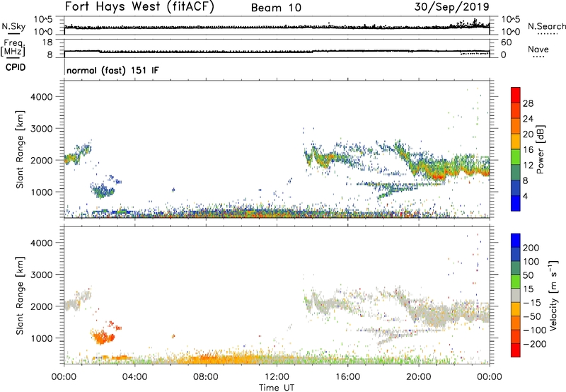Pick the gray ±15 segment of velocity colorbar
The height and width of the screenshot is (392, 566).
(x=516, y=296)
